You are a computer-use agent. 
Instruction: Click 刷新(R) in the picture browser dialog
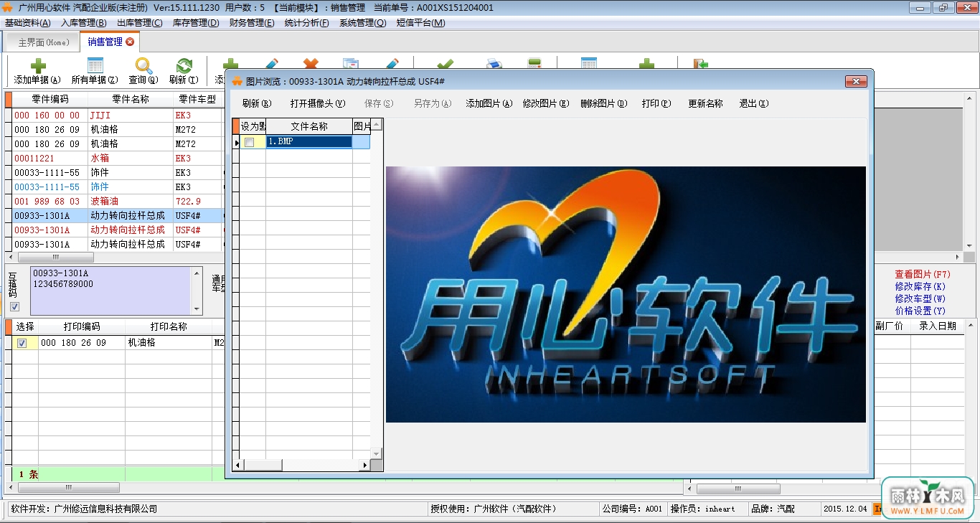pyautogui.click(x=257, y=104)
